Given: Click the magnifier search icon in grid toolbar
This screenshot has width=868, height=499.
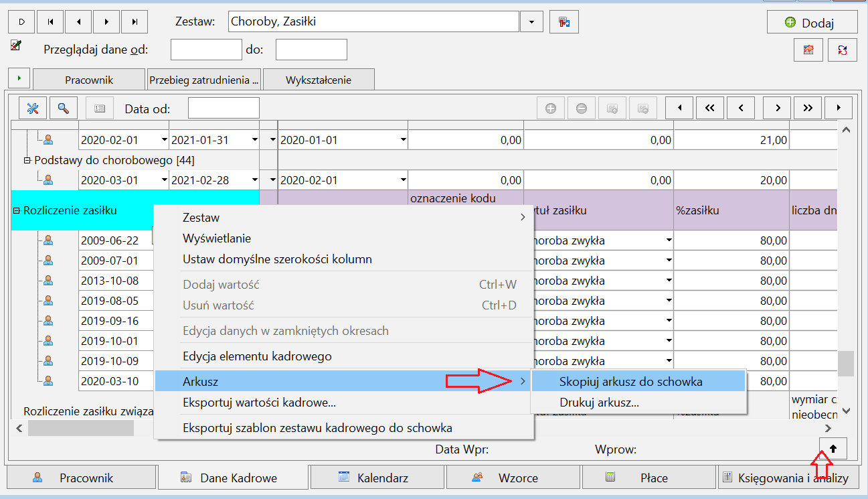Looking at the screenshot, I should [64, 108].
